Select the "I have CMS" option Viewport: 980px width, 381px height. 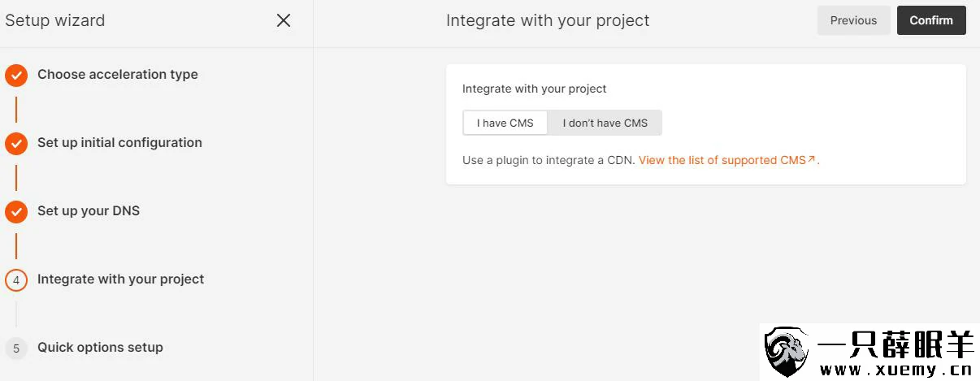pos(505,123)
